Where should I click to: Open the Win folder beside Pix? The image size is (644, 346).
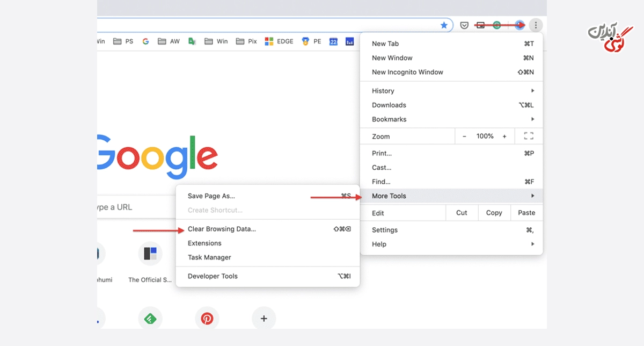(216, 41)
